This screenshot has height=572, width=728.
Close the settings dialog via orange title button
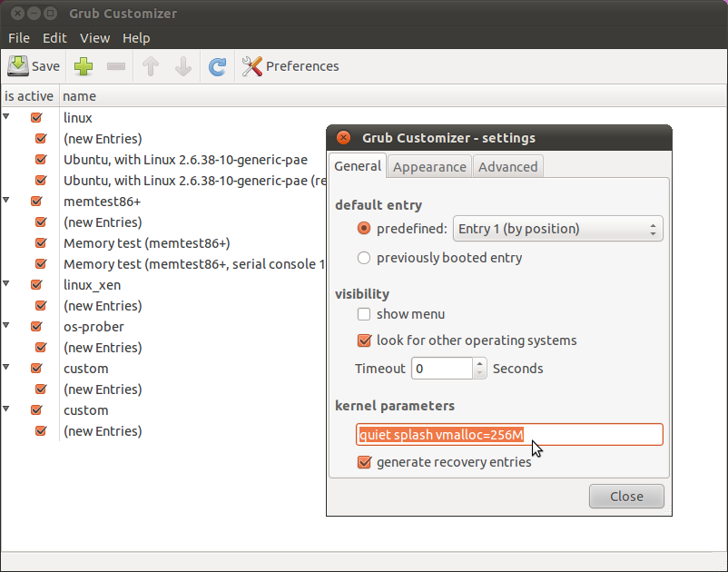343,138
